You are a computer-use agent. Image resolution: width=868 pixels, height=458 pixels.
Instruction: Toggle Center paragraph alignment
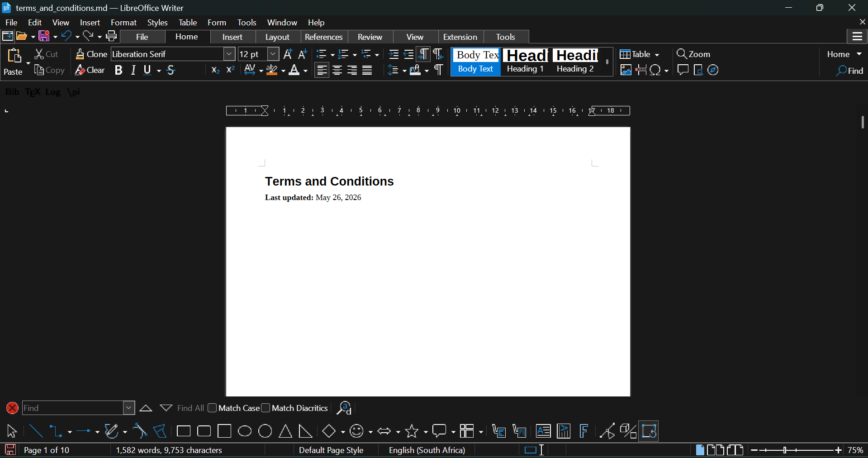tap(337, 70)
